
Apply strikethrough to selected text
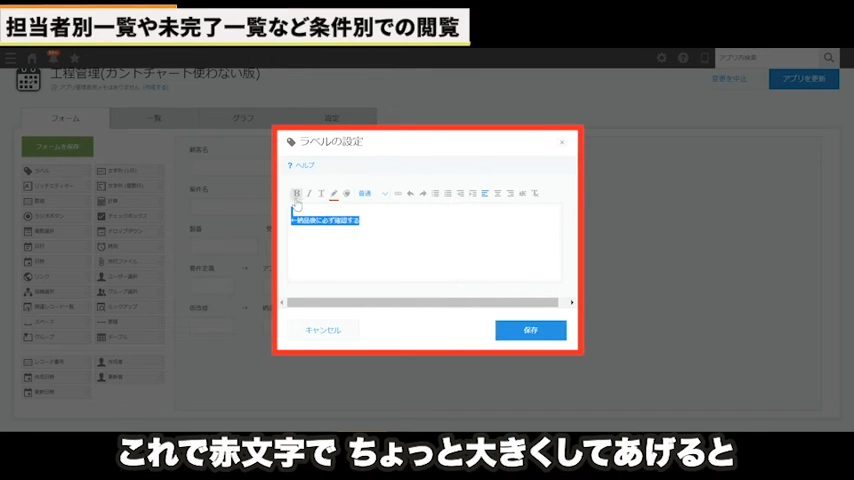pyautogui.click(x=522, y=193)
